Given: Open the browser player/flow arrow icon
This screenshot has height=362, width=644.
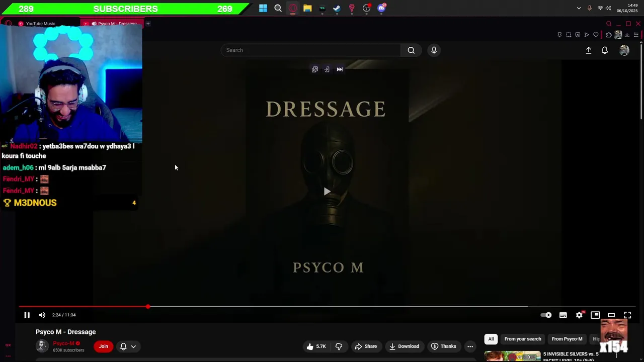Looking at the screenshot, I should click(x=587, y=35).
